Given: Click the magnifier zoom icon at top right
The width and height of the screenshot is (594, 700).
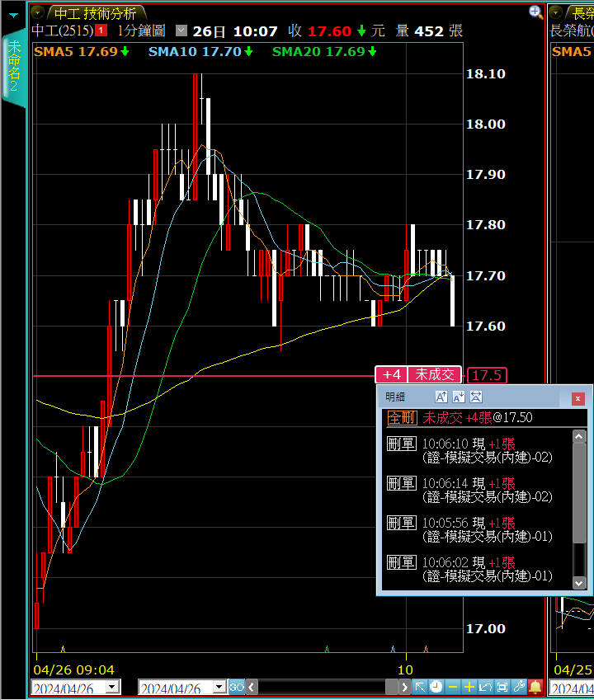Looking at the screenshot, I should tap(535, 12).
